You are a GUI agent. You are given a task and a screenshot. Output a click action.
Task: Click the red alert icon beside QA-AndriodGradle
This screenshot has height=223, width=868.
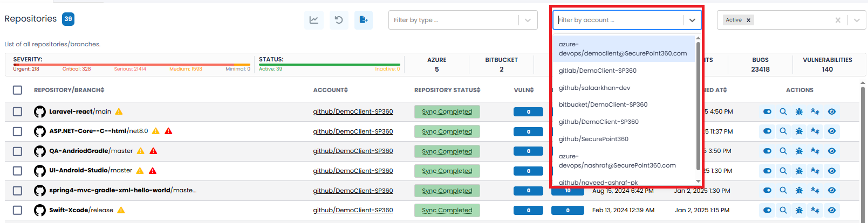pyautogui.click(x=153, y=151)
